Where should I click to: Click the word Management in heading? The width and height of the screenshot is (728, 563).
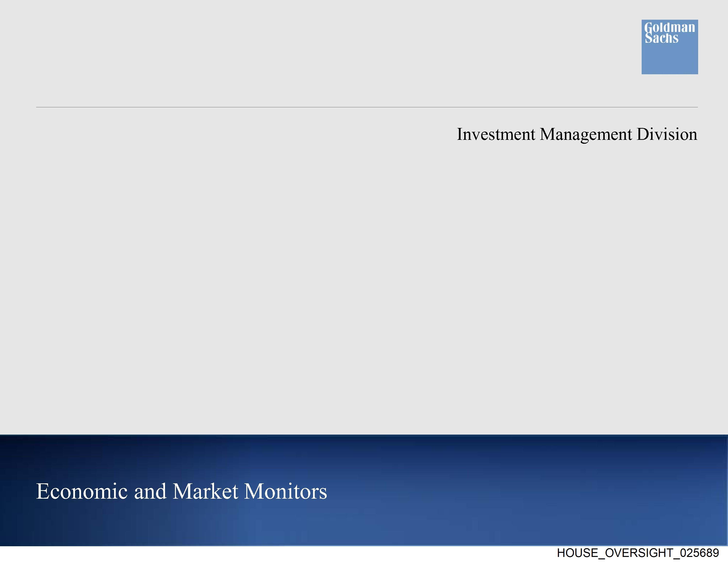[x=586, y=134]
